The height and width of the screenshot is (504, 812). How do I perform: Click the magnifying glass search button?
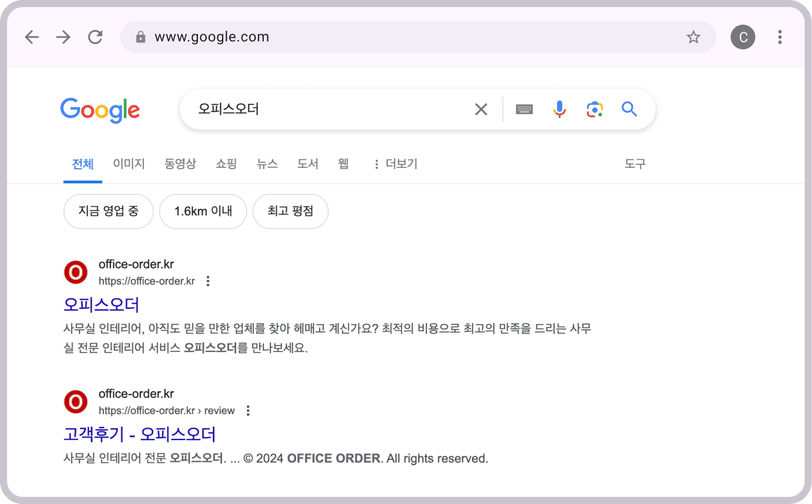tap(629, 109)
